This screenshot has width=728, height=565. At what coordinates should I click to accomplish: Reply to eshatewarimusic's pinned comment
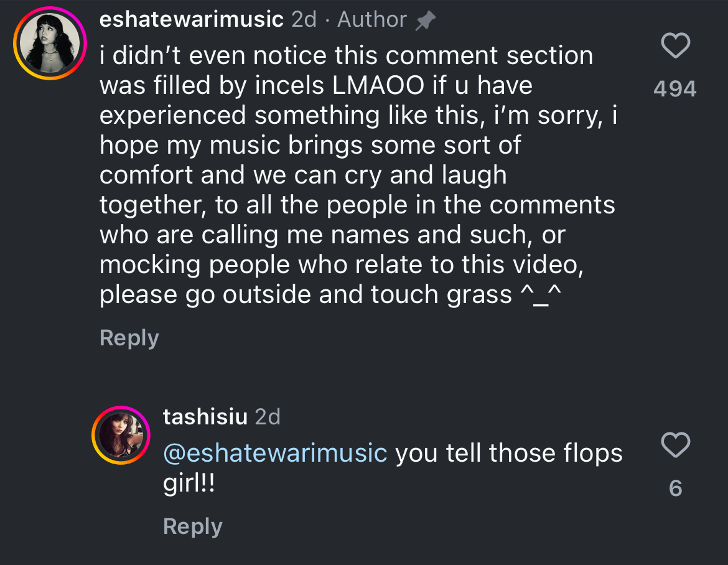tap(129, 338)
